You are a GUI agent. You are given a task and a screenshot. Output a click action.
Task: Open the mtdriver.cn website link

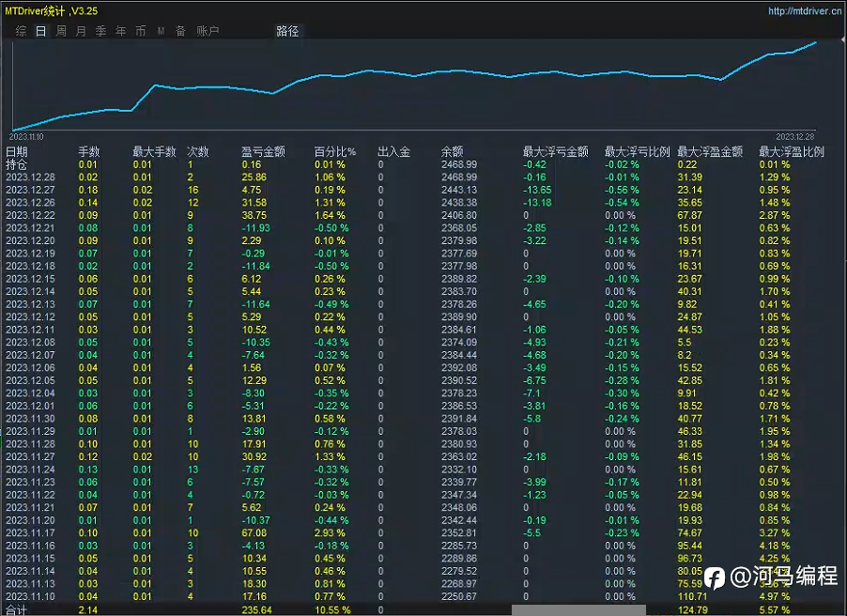tap(804, 11)
